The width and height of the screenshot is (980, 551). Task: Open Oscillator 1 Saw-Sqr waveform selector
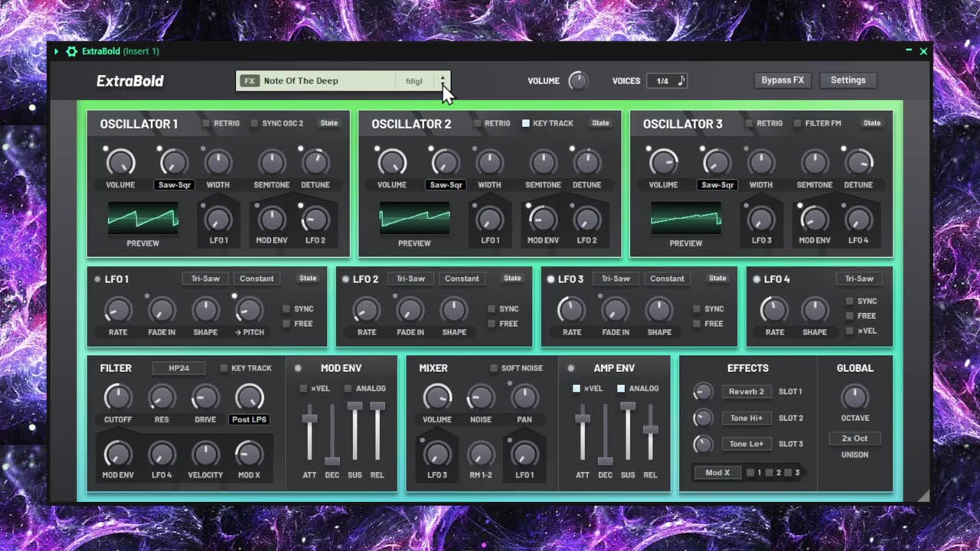174,184
